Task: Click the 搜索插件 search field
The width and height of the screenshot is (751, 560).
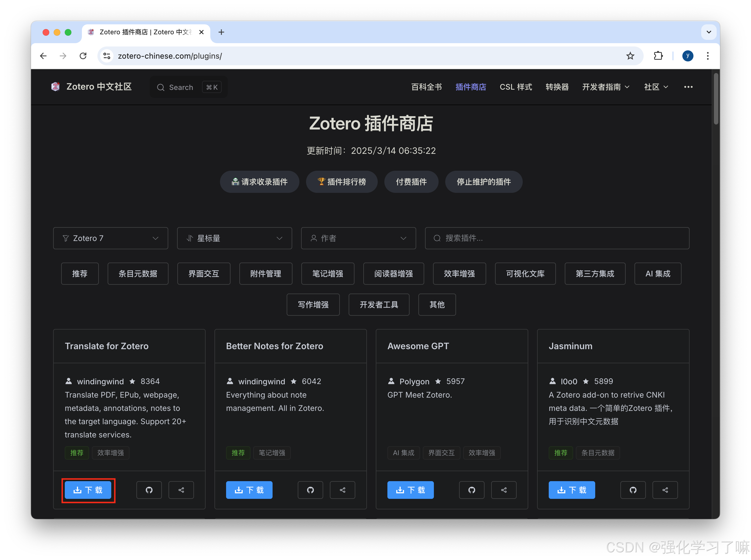Action: click(x=557, y=238)
